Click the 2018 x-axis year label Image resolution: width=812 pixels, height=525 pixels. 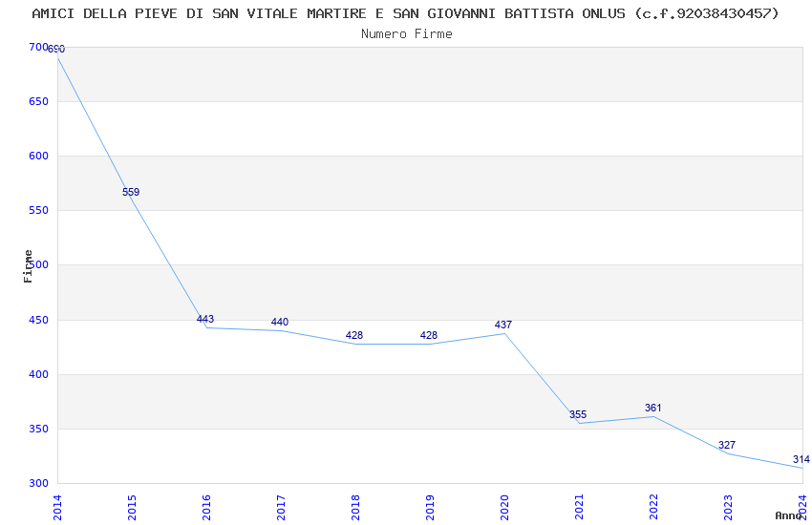[x=355, y=508]
